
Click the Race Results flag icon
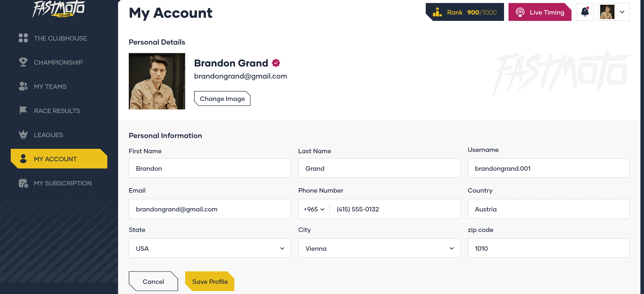click(x=23, y=110)
